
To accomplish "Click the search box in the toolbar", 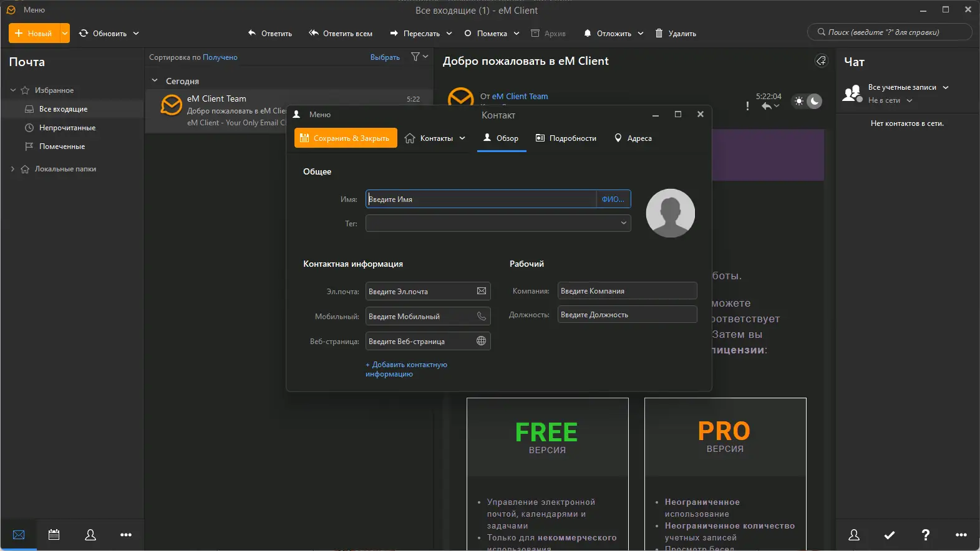I will [x=890, y=32].
